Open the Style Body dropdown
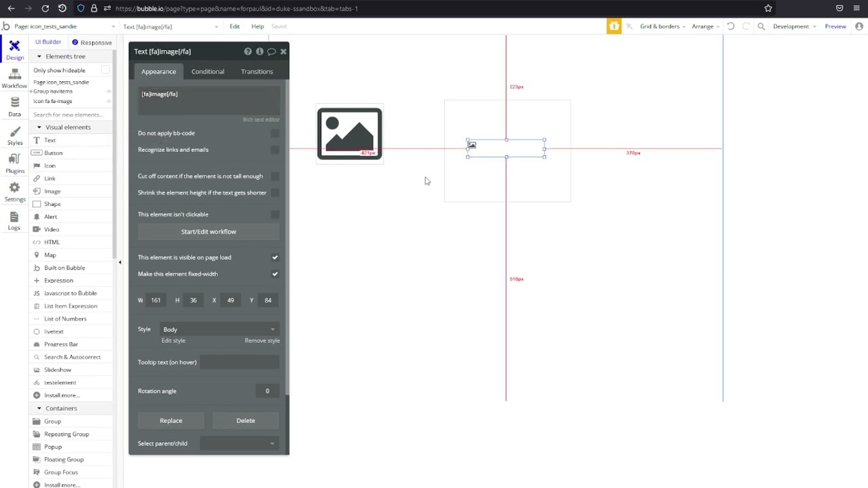This screenshot has height=488, width=868. [219, 329]
